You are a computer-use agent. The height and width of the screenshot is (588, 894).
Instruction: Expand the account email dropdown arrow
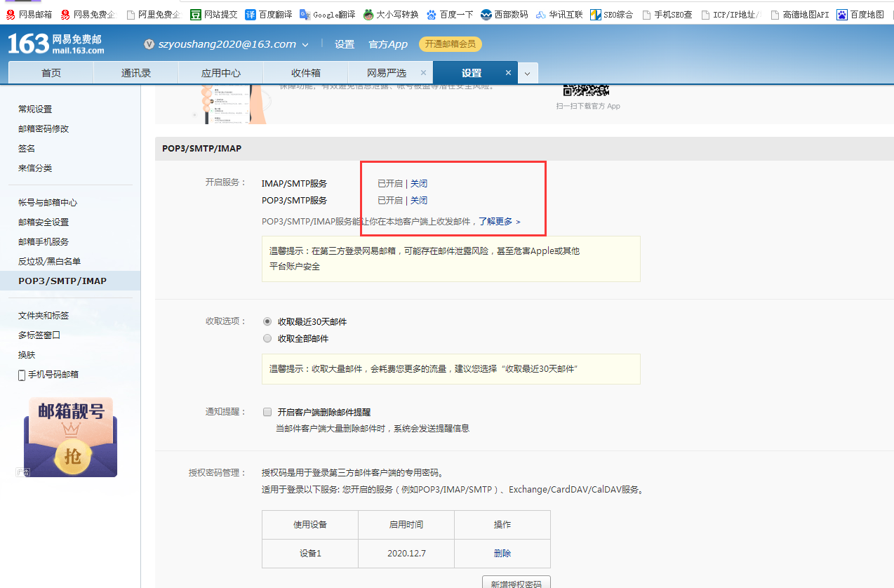coord(305,45)
